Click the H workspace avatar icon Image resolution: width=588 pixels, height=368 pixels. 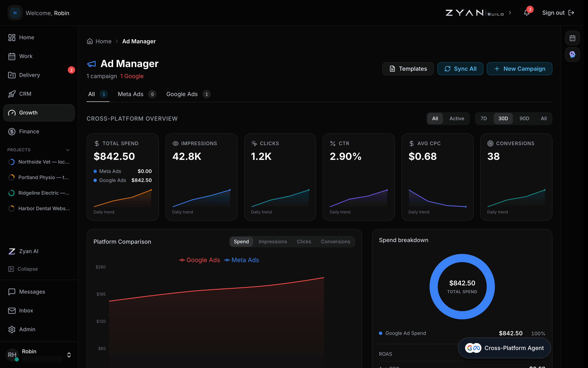click(x=15, y=13)
